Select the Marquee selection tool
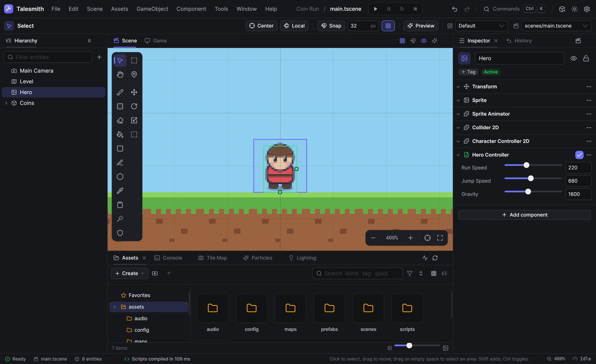 click(134, 60)
